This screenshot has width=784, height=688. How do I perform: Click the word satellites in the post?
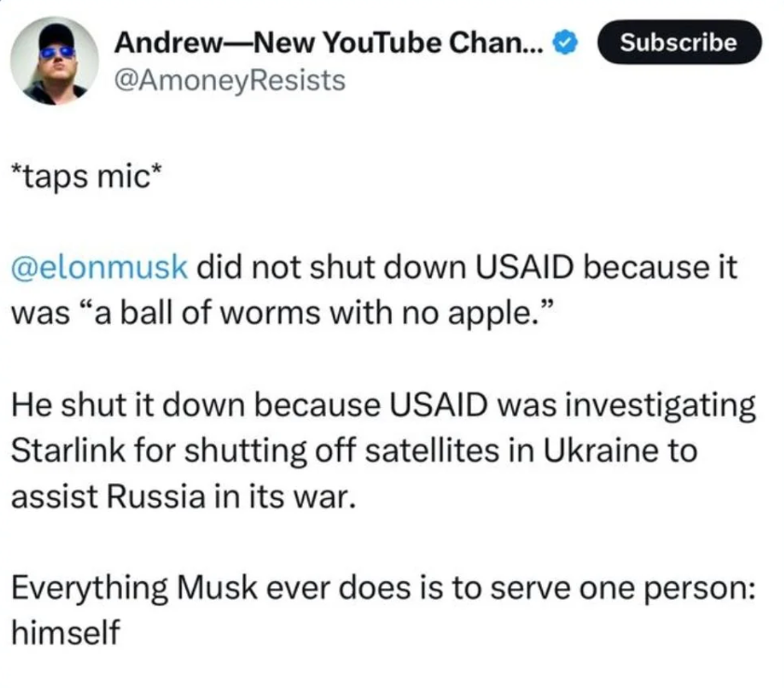point(431,450)
